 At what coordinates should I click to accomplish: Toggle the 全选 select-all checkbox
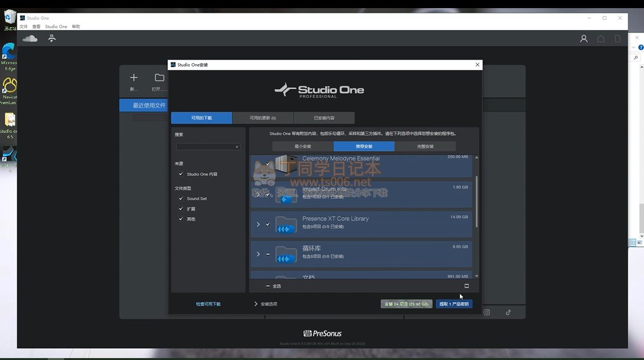[x=268, y=286]
